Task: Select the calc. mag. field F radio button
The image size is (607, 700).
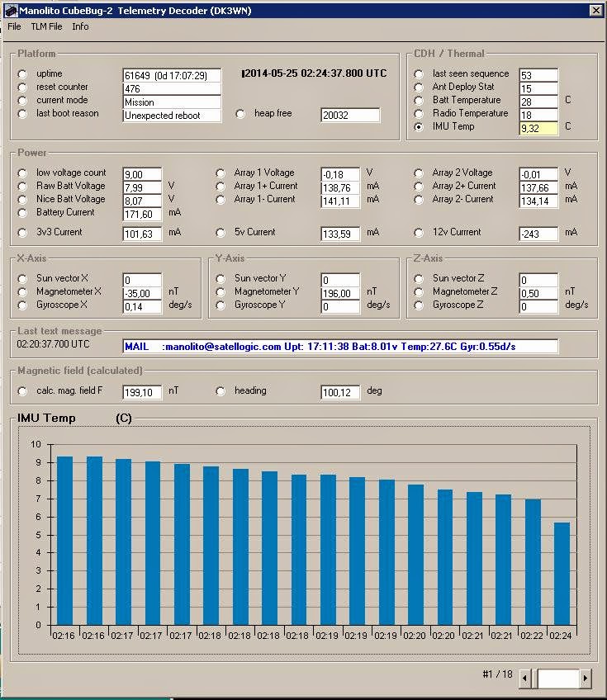Action: click(x=22, y=391)
